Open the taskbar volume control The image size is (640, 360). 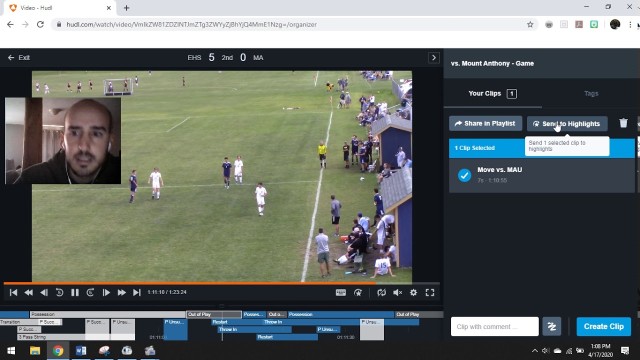point(546,351)
